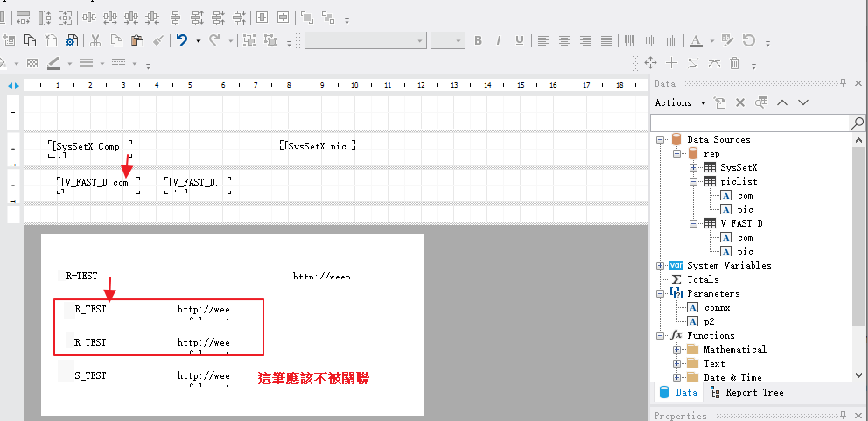The height and width of the screenshot is (421, 868).
Task: Toggle vertical align top
Action: 629,40
